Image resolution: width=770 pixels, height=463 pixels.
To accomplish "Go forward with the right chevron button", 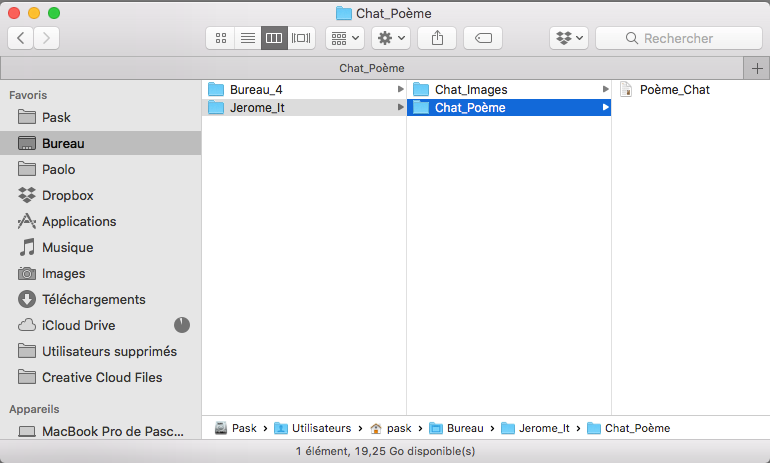I will coord(47,38).
